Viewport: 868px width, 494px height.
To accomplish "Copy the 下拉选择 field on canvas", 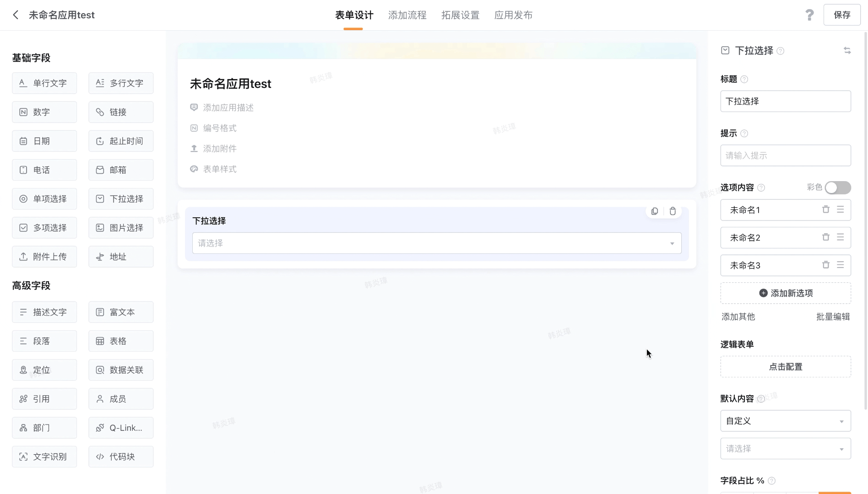I will [x=655, y=211].
